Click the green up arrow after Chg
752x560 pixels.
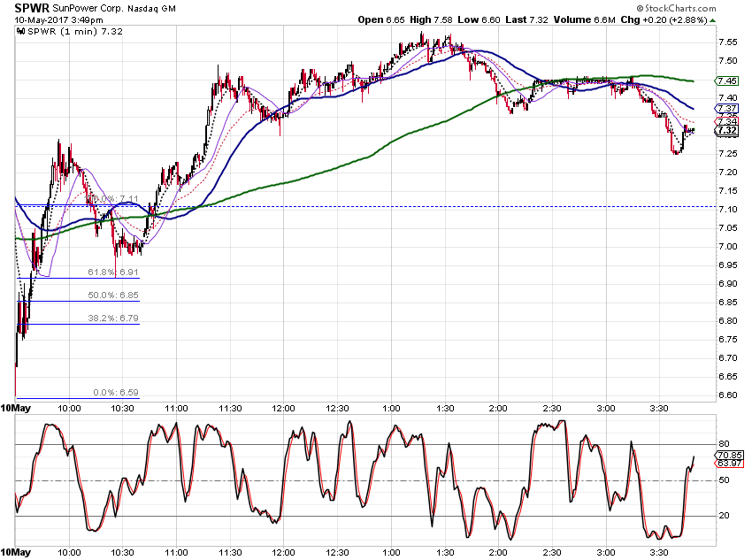[713, 20]
